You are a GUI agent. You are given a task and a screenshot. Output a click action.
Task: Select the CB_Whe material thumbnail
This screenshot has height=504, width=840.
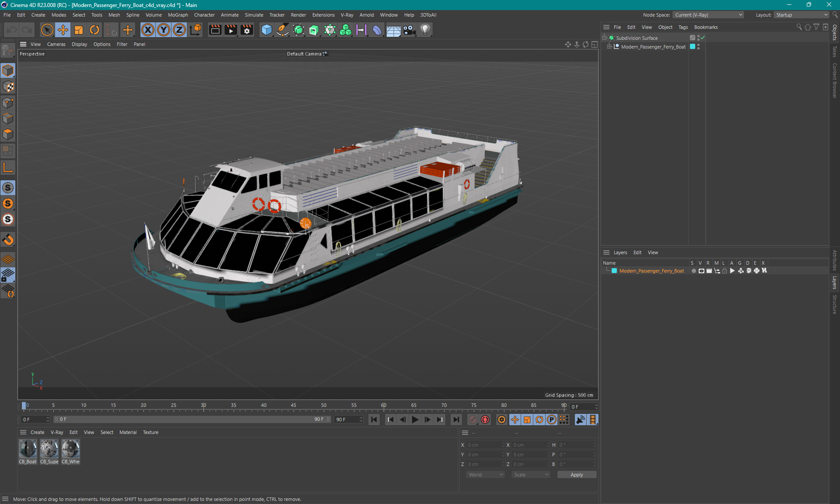(x=70, y=452)
